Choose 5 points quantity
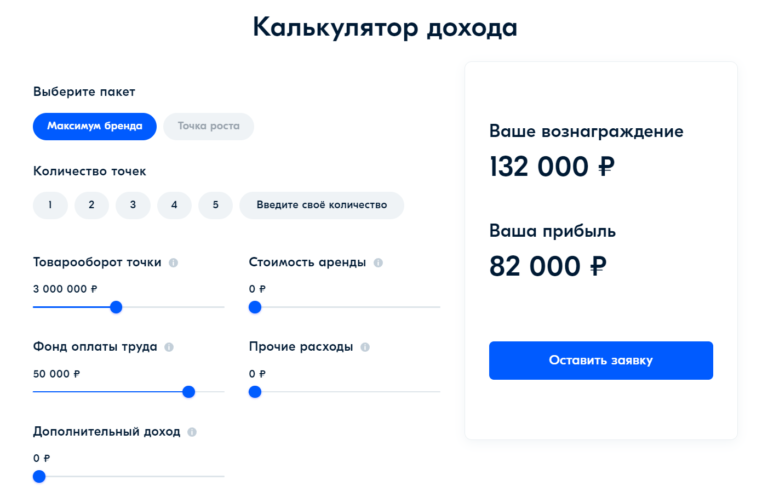 tap(215, 205)
